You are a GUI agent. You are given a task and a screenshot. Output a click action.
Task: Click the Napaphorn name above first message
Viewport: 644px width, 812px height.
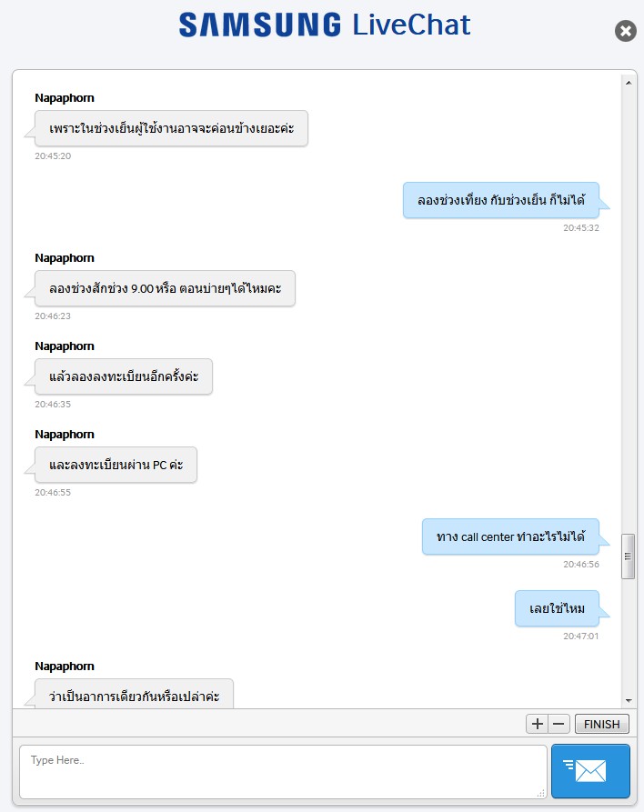65,98
